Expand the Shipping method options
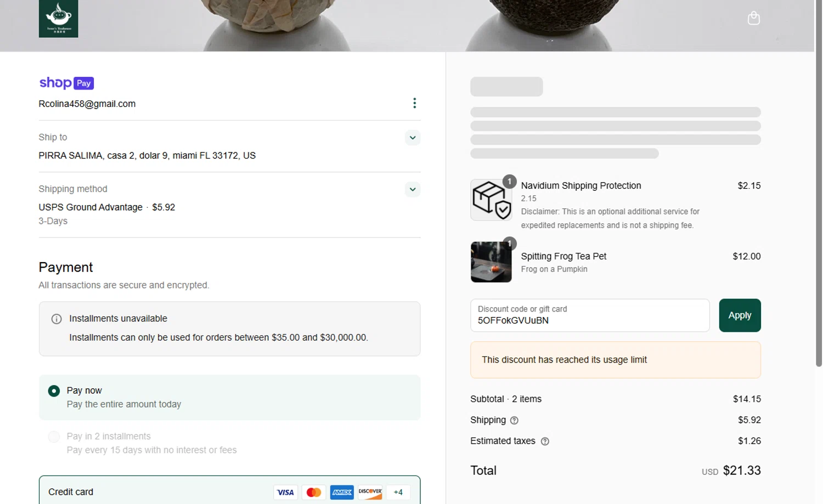The width and height of the screenshot is (823, 504). click(413, 190)
